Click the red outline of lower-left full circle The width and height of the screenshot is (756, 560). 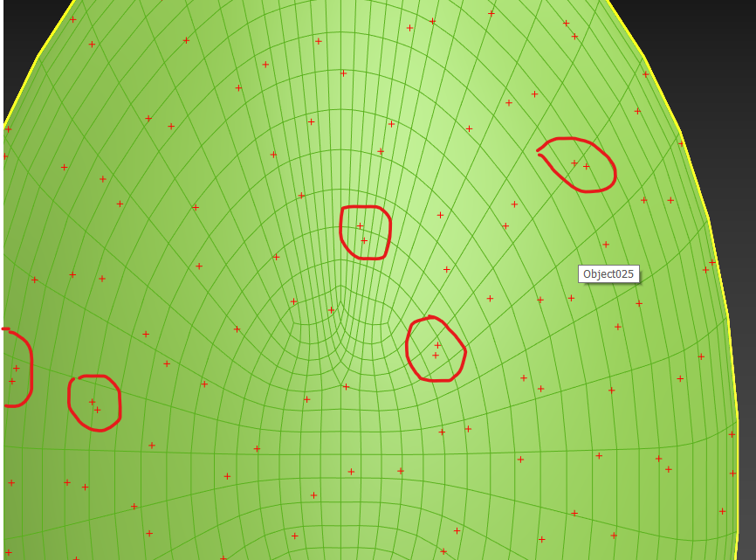pos(119,404)
